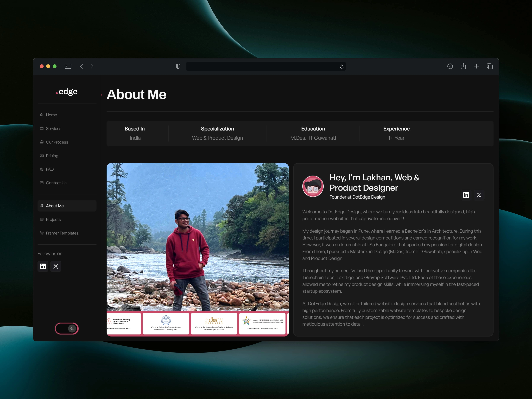Open browser downloads icon
This screenshot has height=399, width=532.
[450, 66]
